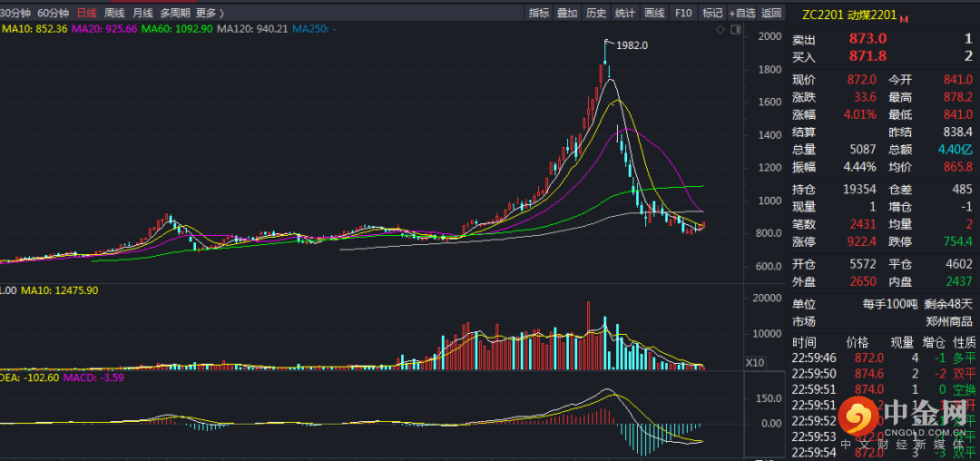Open the 指标 indicators menu

click(x=539, y=13)
